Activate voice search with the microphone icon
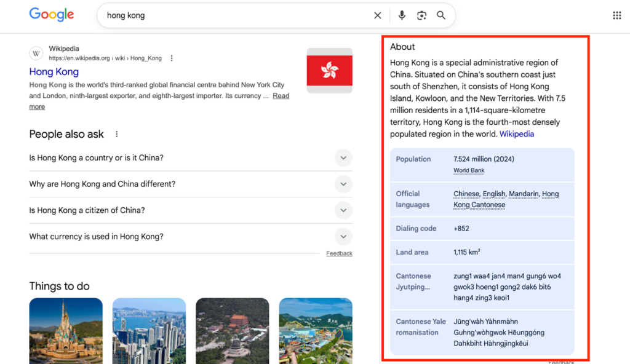 click(402, 15)
